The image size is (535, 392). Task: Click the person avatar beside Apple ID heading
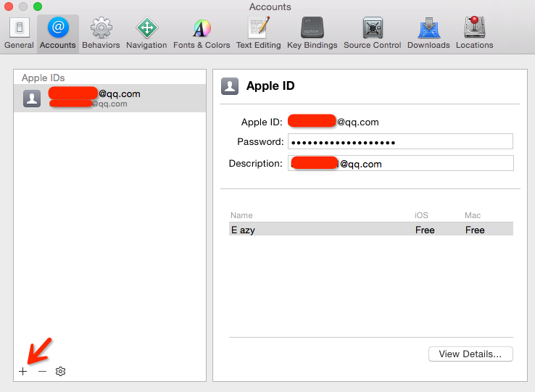click(x=230, y=86)
